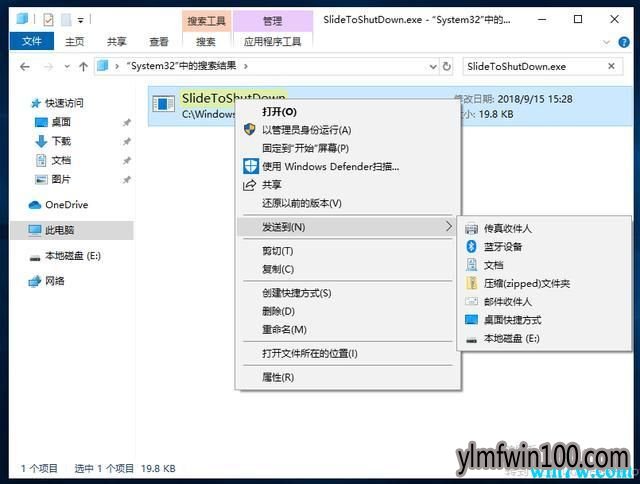This screenshot has width=640, height=484.
Task: Click the Local Disk (E:) icon in submenu
Action: (471, 340)
